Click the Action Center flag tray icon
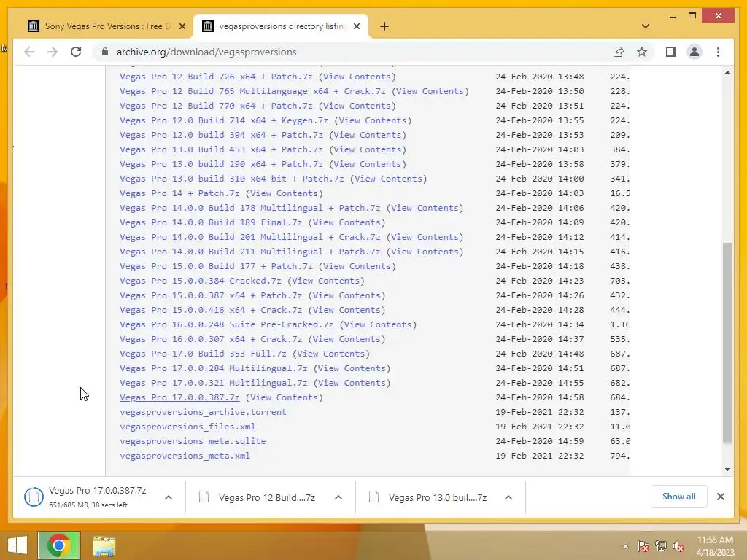747x560 pixels. 643,546
